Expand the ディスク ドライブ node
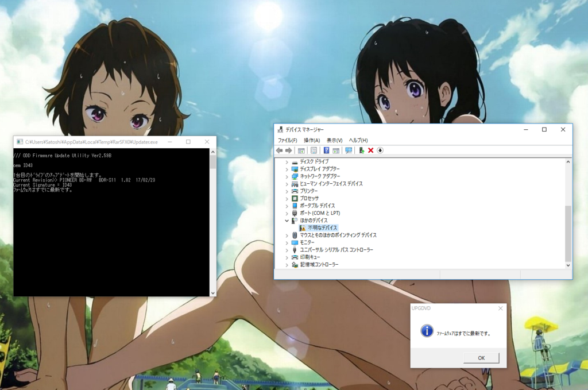Image resolution: width=588 pixels, height=390 pixels. (287, 162)
